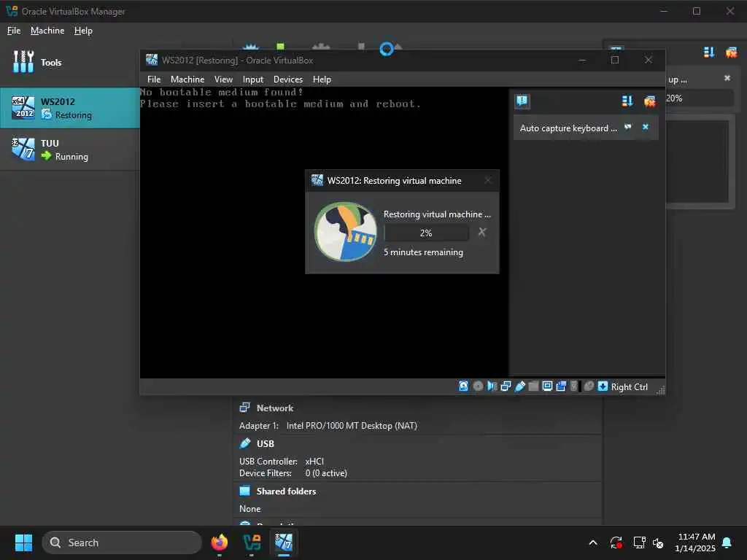Click the USB plug icon in details
The height and width of the screenshot is (560, 747).
pyautogui.click(x=245, y=443)
